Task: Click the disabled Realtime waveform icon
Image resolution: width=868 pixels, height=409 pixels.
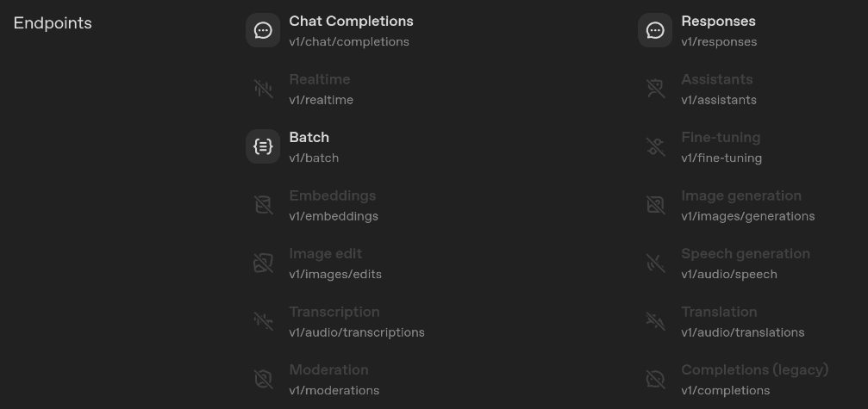Action: (263, 89)
